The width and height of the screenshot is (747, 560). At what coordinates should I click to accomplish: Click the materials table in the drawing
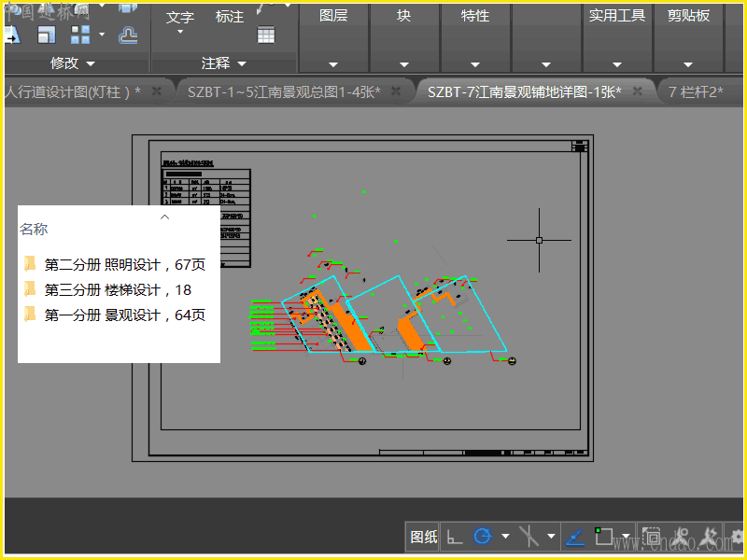point(206,218)
